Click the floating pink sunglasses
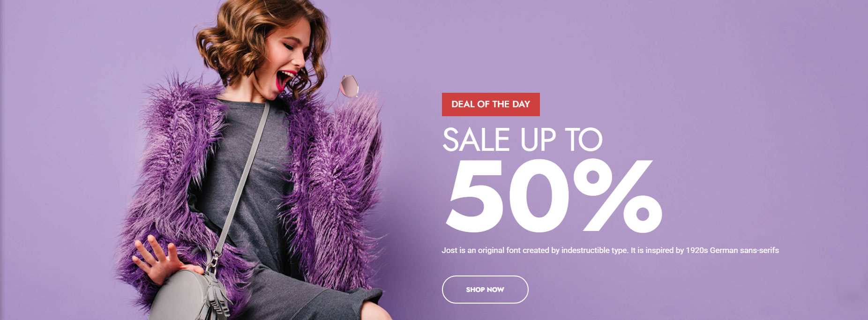 point(350,86)
